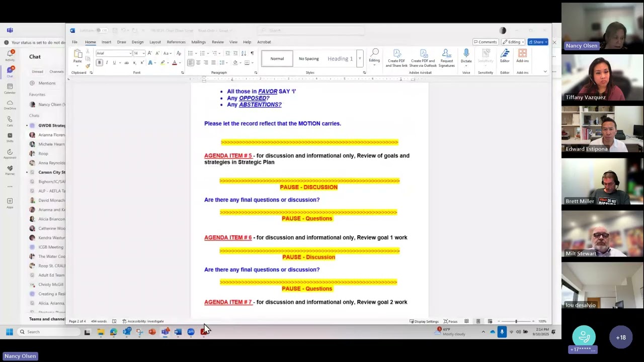Apply the Heading 1 style
Image resolution: width=644 pixels, height=362 pixels.
tap(340, 59)
